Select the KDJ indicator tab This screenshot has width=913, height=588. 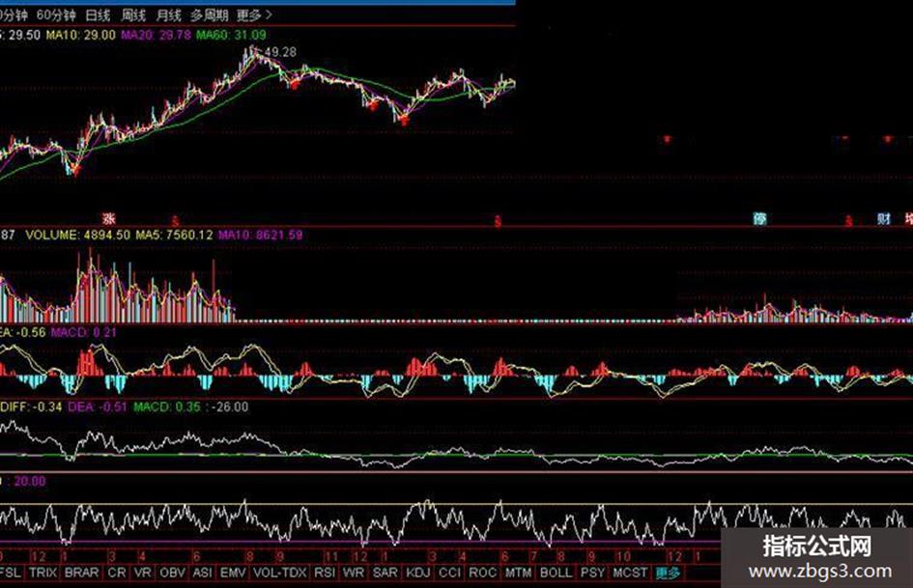(418, 573)
